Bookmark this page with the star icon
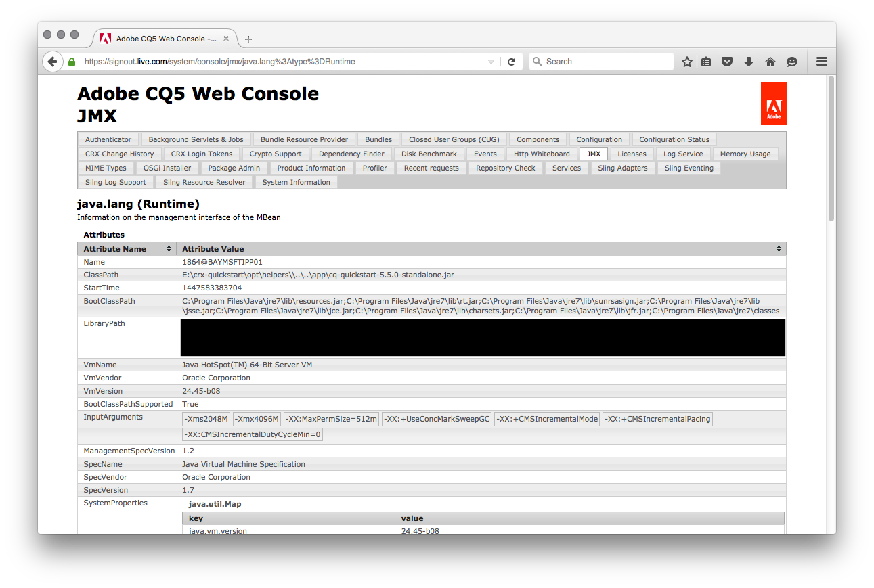Viewport: 874px width, 588px height. point(687,62)
